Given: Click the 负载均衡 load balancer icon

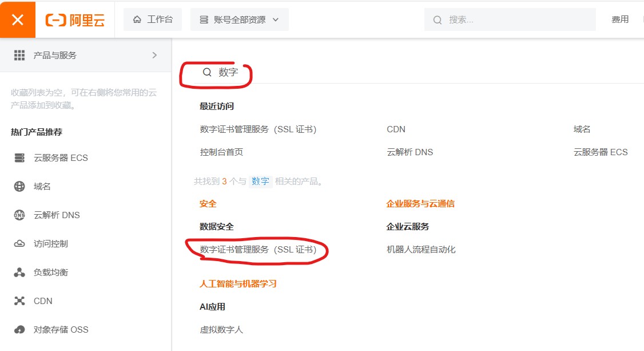Looking at the screenshot, I should pos(19,273).
